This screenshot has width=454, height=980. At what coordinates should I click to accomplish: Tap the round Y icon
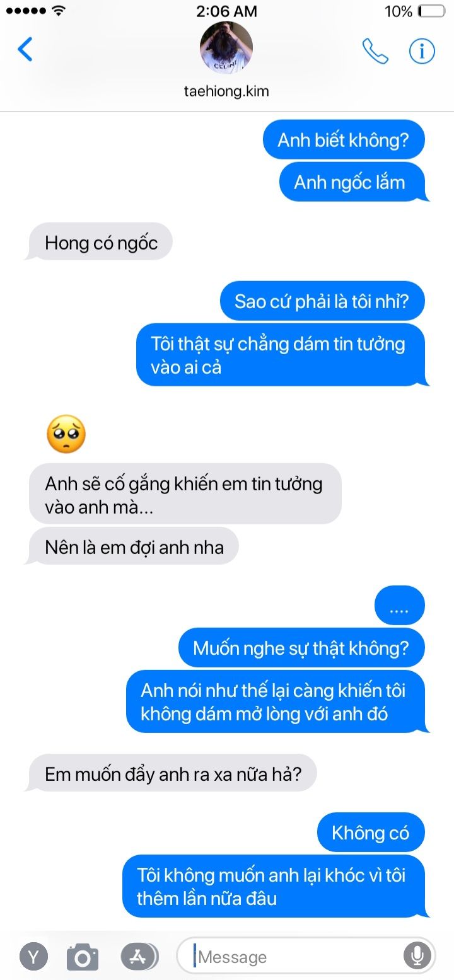click(34, 957)
